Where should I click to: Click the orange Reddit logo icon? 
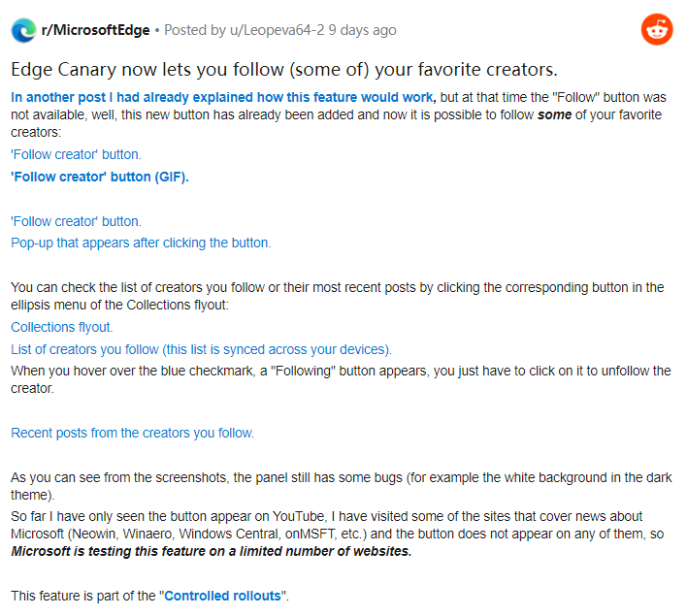click(x=657, y=30)
